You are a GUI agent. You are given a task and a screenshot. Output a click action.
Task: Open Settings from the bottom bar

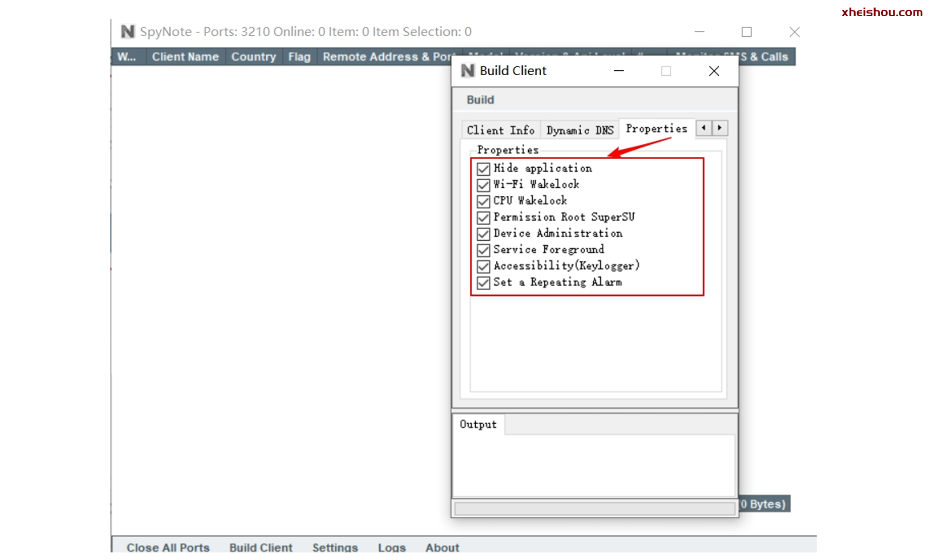[335, 547]
